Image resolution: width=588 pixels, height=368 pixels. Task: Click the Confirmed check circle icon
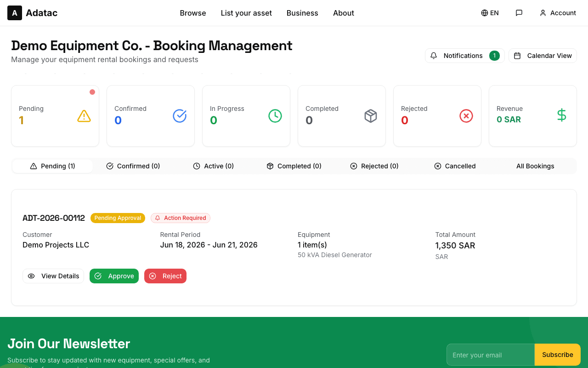pos(180,116)
